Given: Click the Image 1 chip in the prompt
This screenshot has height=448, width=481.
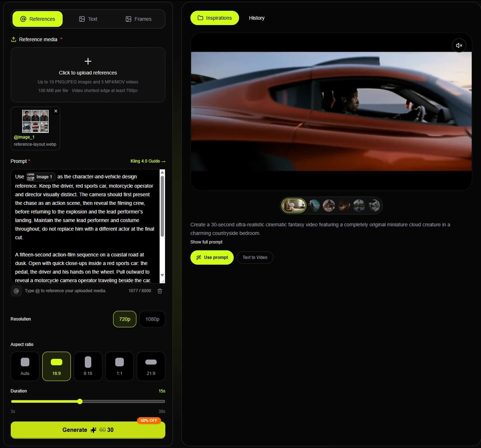Looking at the screenshot, I should (41, 177).
